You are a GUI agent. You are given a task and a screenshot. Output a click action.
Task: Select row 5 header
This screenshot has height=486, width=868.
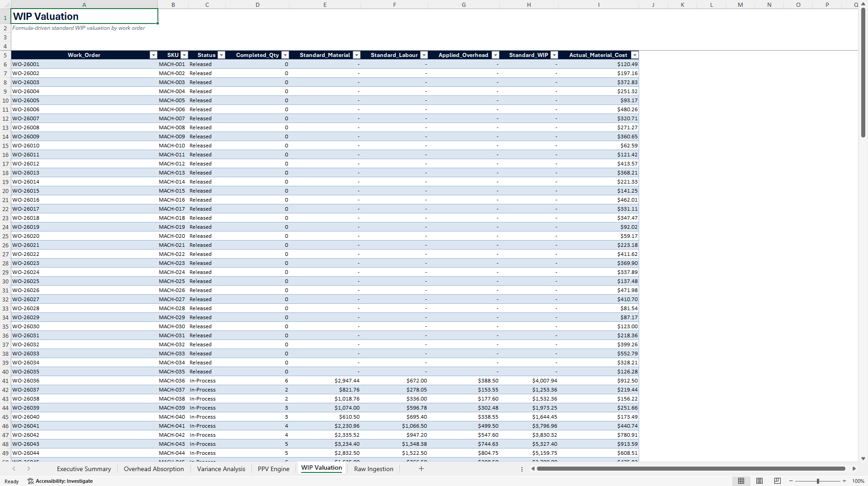click(5, 55)
